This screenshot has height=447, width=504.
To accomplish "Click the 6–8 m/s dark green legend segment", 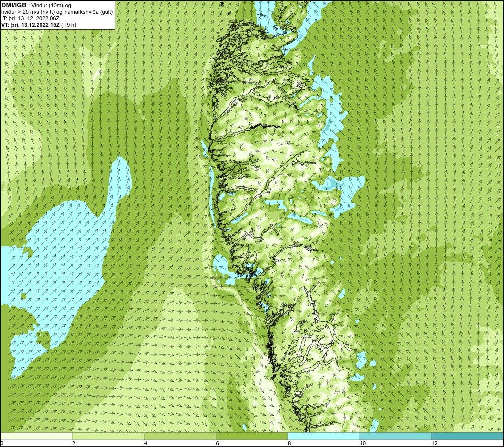I will 252,436.
